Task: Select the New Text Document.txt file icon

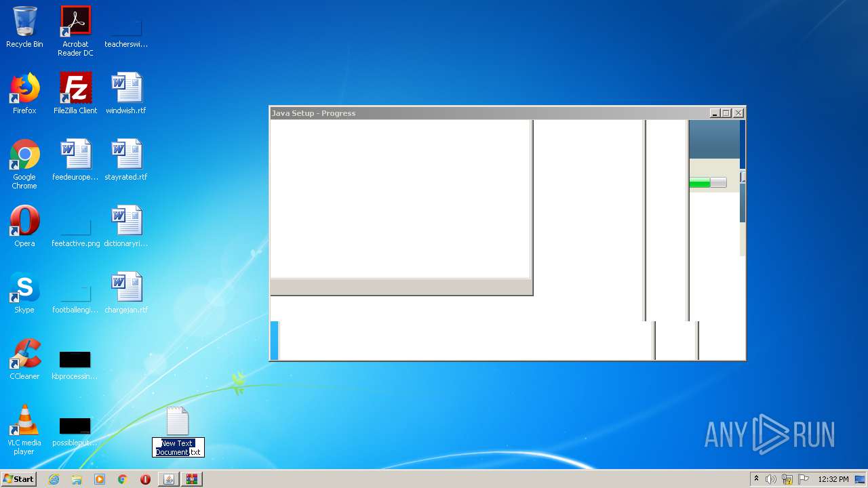Action: pyautogui.click(x=178, y=422)
